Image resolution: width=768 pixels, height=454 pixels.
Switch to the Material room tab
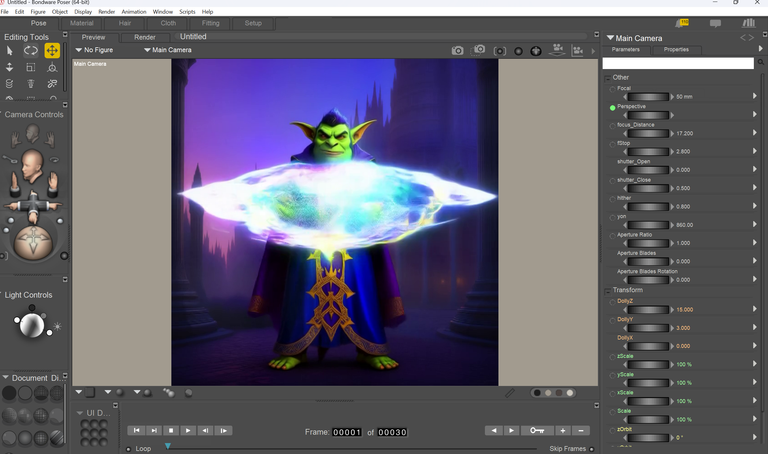81,23
